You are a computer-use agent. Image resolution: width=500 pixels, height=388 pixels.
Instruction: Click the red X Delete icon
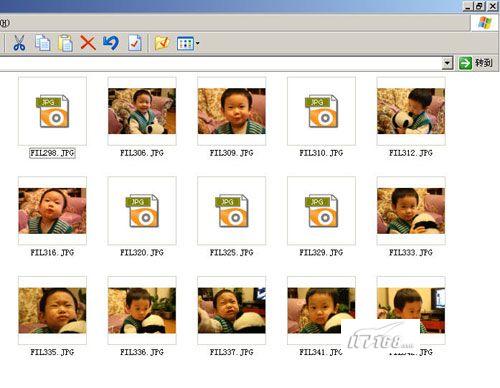pos(88,43)
